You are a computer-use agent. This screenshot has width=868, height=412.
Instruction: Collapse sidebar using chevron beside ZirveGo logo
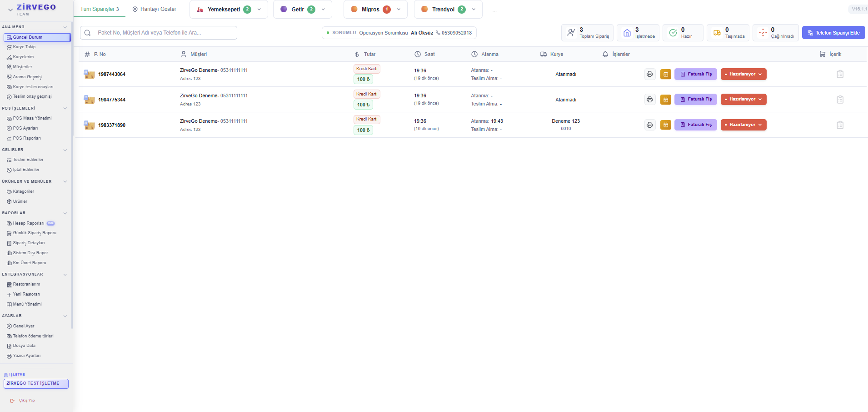point(10,10)
